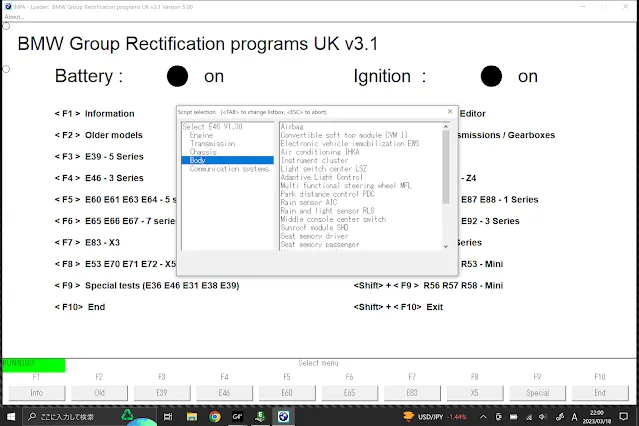
Task: Click the '< F7 > E83 - X3' entry
Action: pyautogui.click(x=87, y=243)
